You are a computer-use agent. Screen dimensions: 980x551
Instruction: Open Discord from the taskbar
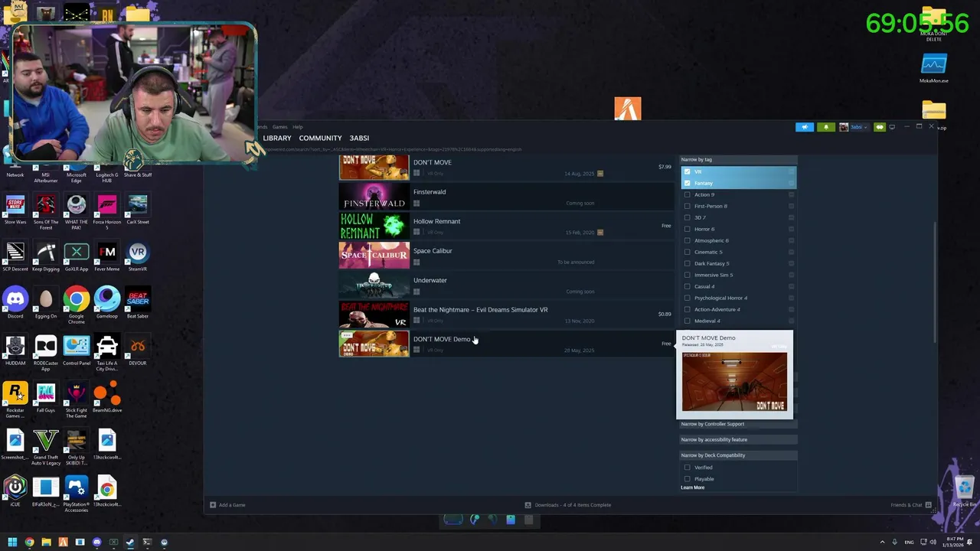96,542
